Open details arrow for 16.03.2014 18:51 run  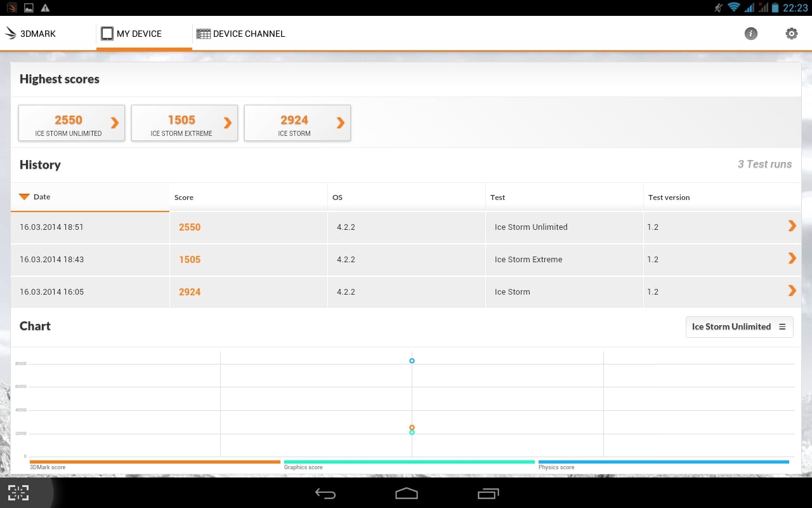(792, 226)
